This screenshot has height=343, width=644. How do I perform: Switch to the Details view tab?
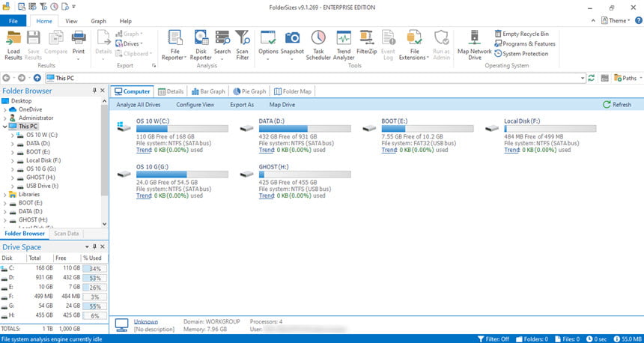pos(171,91)
